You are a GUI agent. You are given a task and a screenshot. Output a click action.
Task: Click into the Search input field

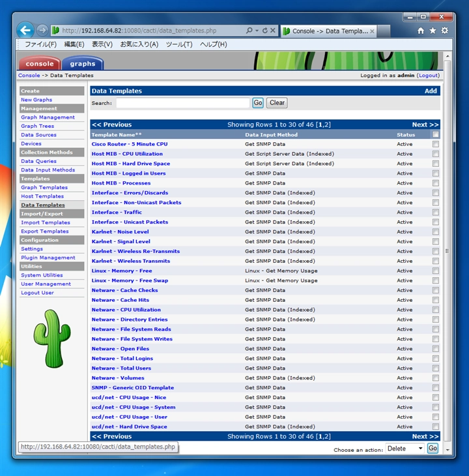tap(183, 103)
